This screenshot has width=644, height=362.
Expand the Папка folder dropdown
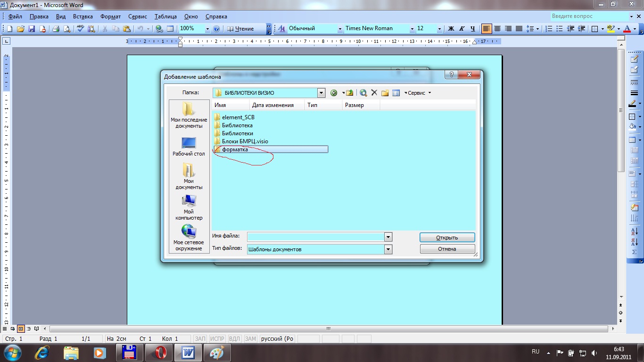tap(321, 93)
